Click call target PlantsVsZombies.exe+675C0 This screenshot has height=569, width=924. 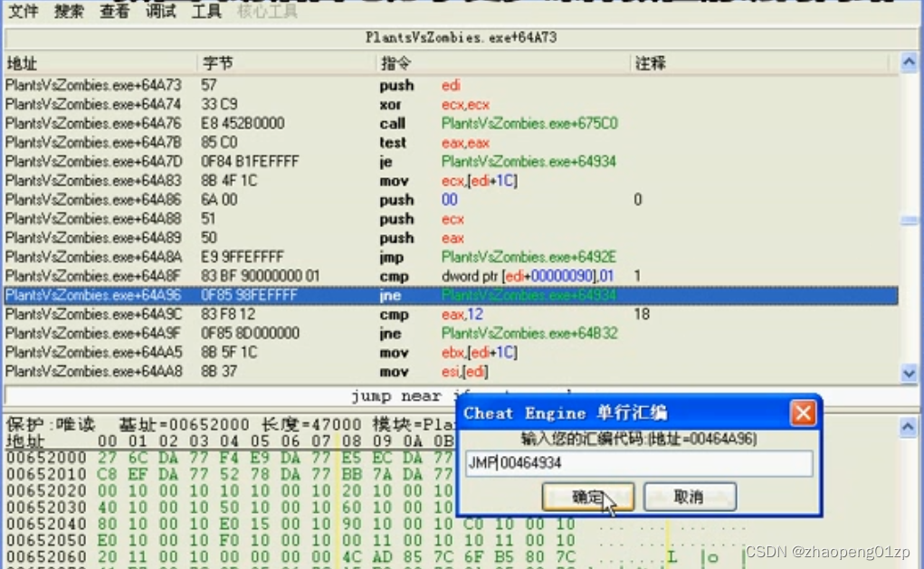click(529, 123)
